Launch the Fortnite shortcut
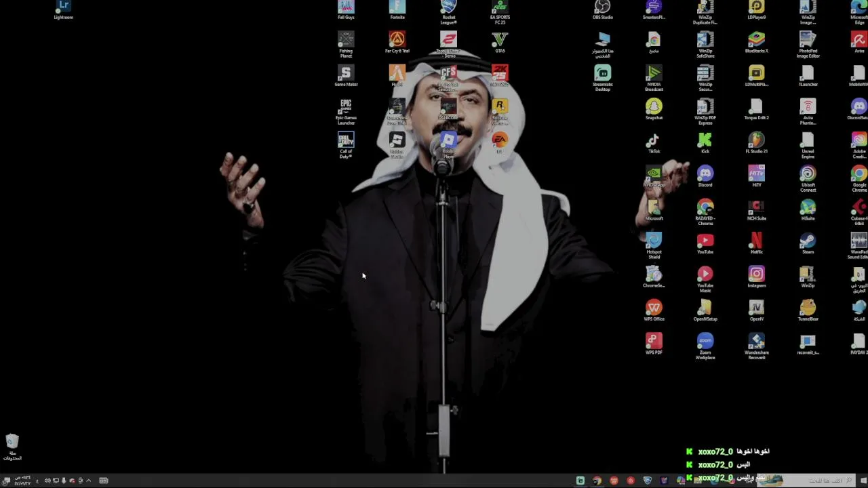Image resolution: width=868 pixels, height=488 pixels. tap(397, 9)
